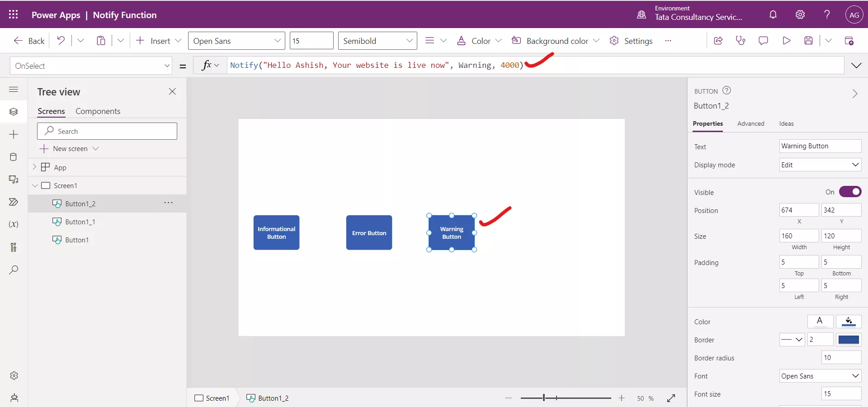Toggle the hamburger menu in the left rail

coord(14,89)
